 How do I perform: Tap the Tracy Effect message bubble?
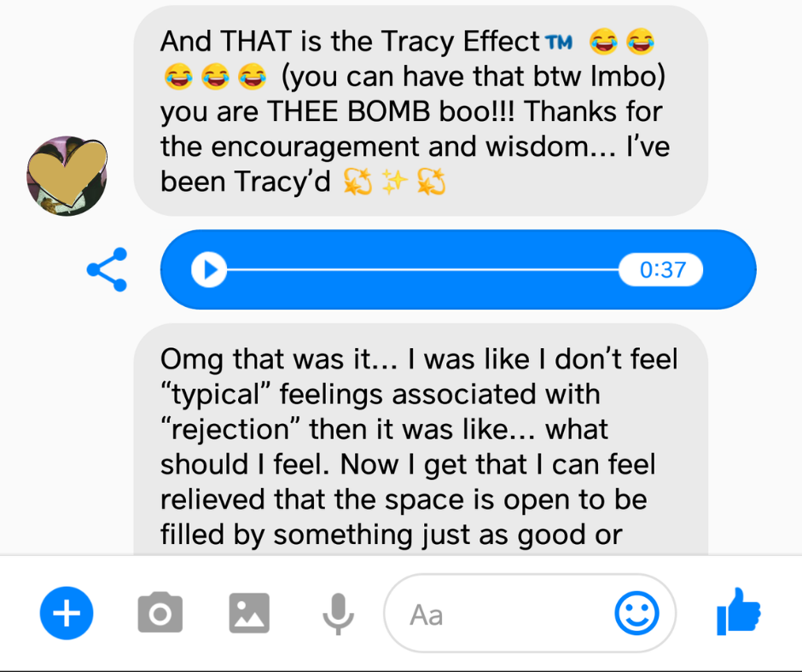pos(421,111)
